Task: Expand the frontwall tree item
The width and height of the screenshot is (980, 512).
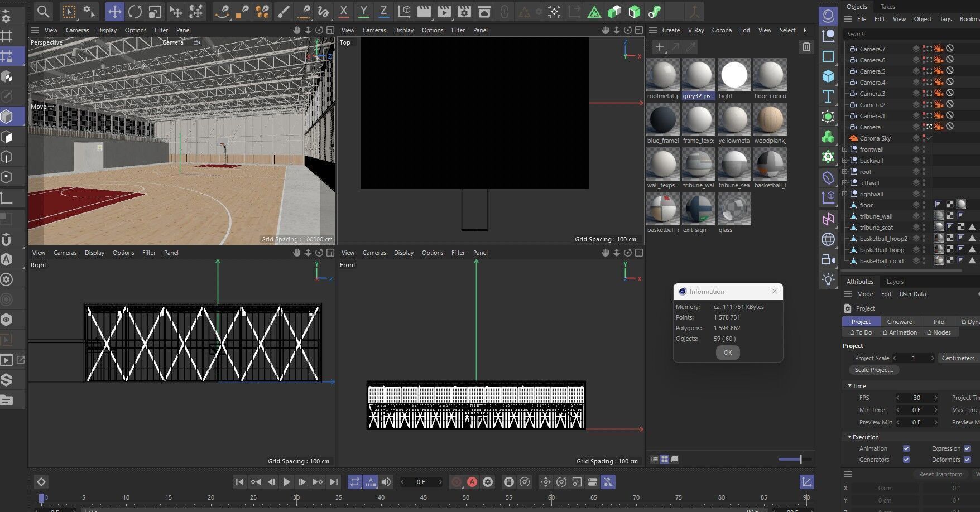Action: (845, 149)
